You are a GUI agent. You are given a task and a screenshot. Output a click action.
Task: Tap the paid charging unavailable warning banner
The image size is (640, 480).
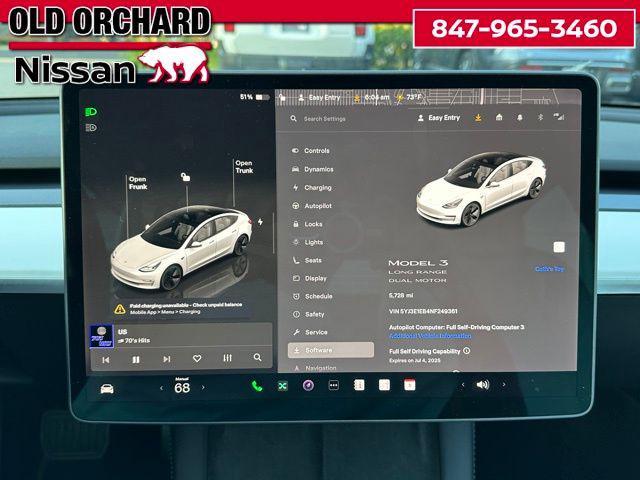pos(179,309)
